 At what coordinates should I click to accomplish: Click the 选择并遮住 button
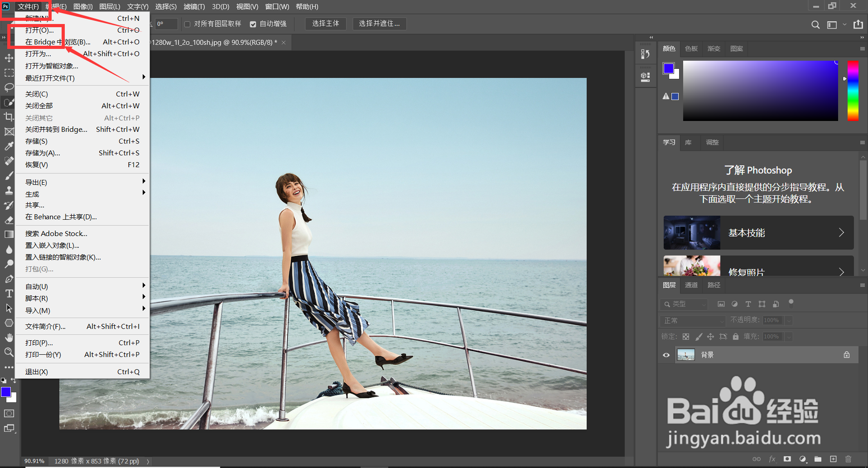[x=380, y=24]
